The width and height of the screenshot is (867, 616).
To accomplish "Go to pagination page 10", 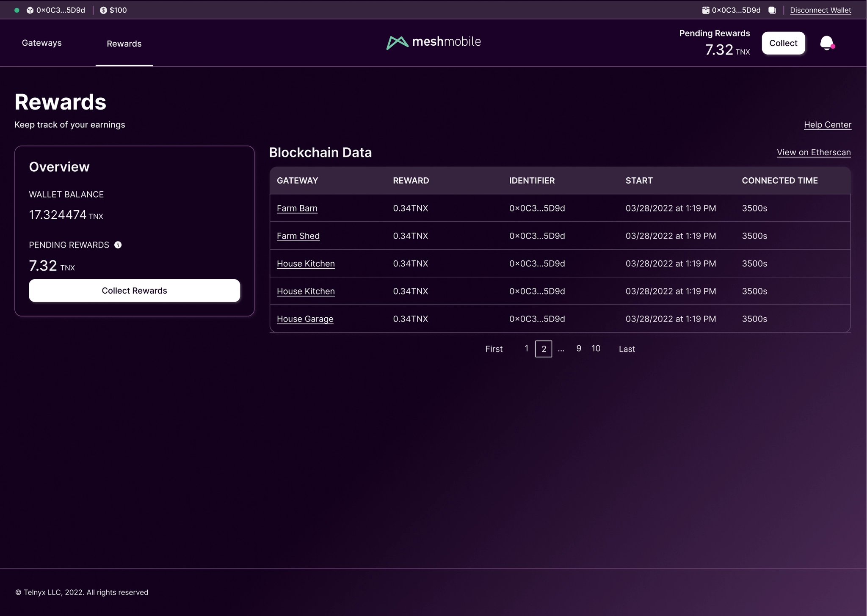I will 596,348.
